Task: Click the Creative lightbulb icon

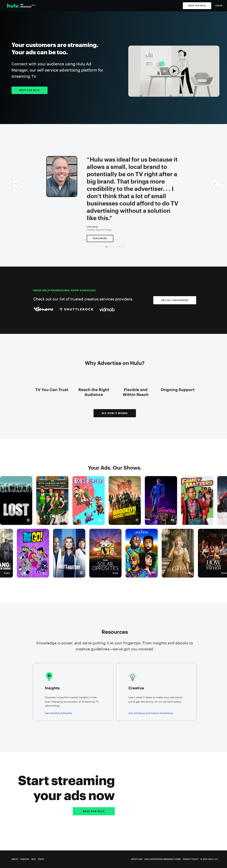Action: pyautogui.click(x=133, y=676)
